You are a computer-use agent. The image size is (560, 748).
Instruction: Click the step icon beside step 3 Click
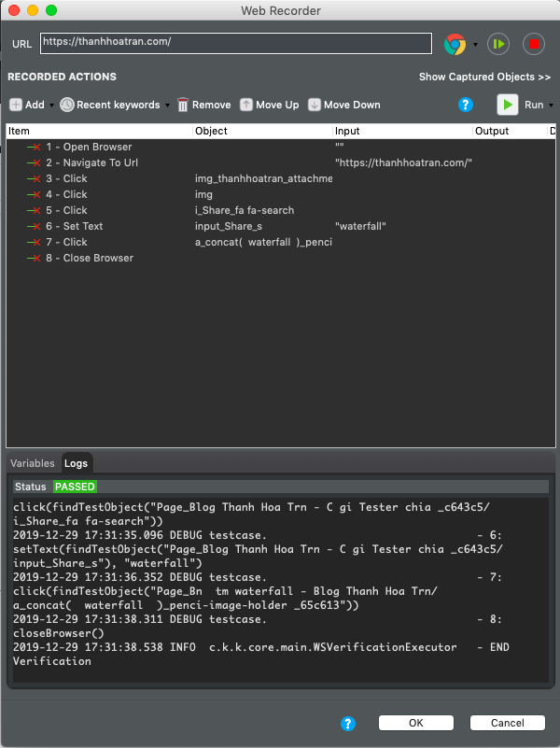pyautogui.click(x=34, y=179)
